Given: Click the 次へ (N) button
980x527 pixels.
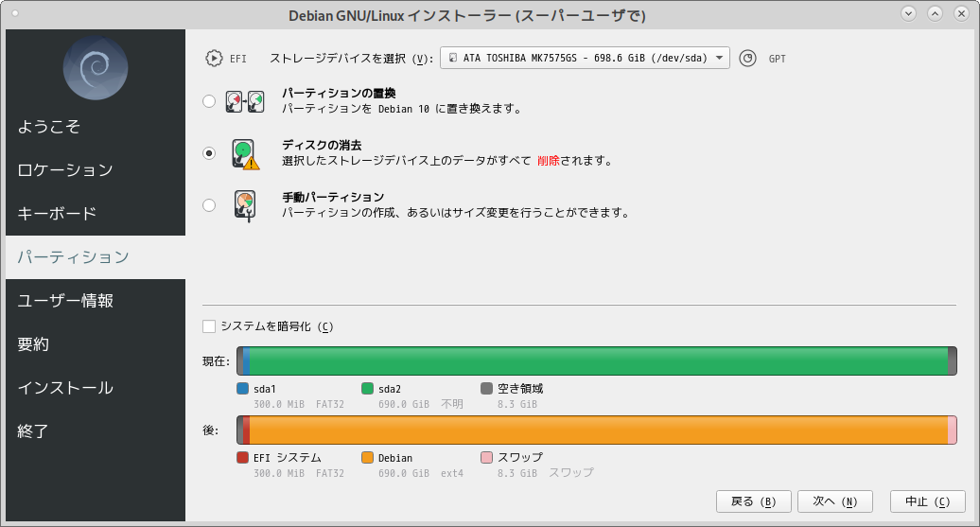Looking at the screenshot, I should [x=835, y=501].
